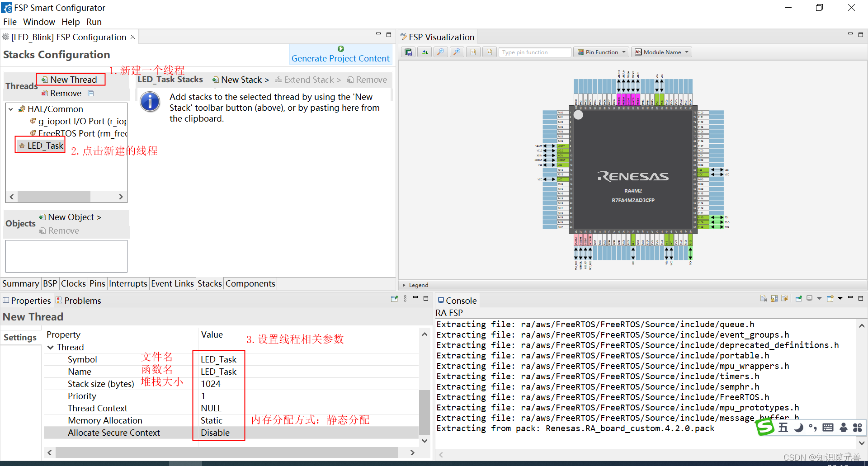
Task: Pin the Properties view to selection
Action: (394, 299)
